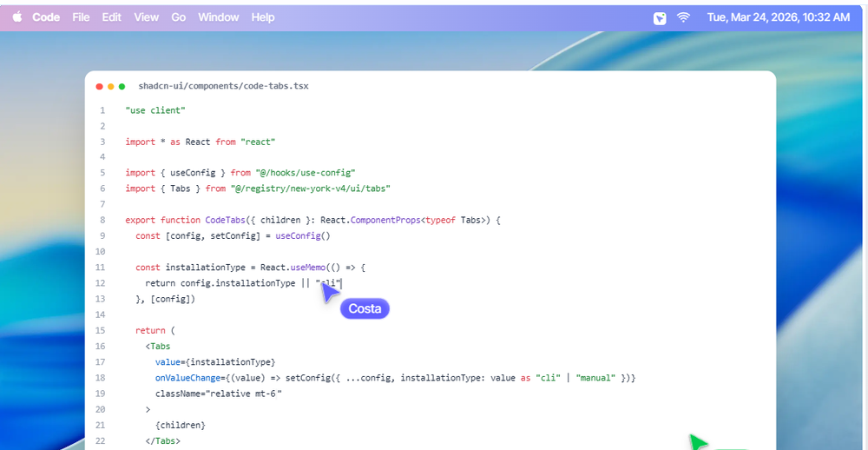868x450 pixels.
Task: Click the yellow minimize window button
Action: point(111,87)
